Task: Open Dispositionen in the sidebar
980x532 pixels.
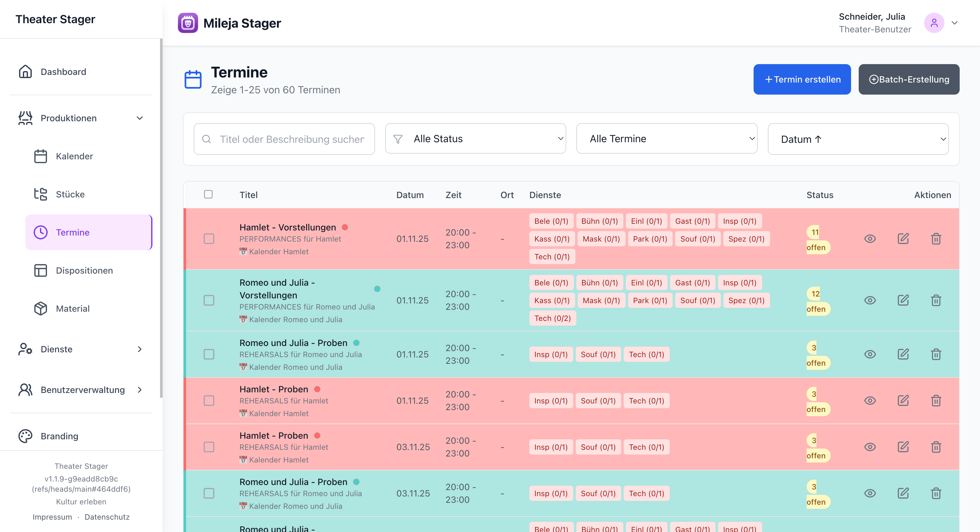Action: [x=84, y=270]
